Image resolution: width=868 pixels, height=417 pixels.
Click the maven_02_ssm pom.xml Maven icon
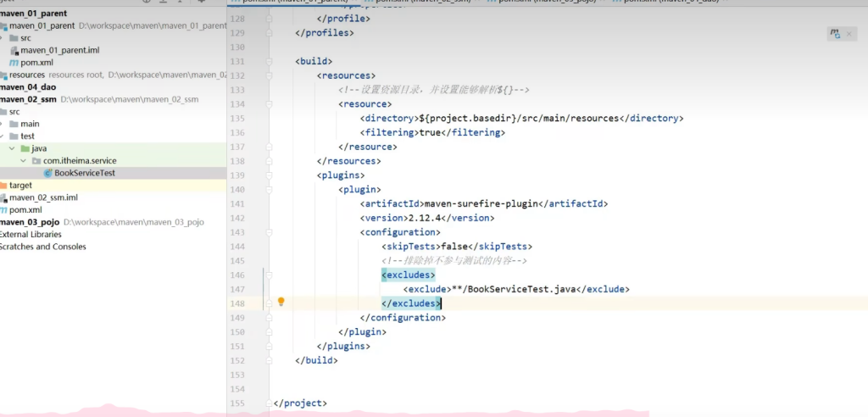3,209
